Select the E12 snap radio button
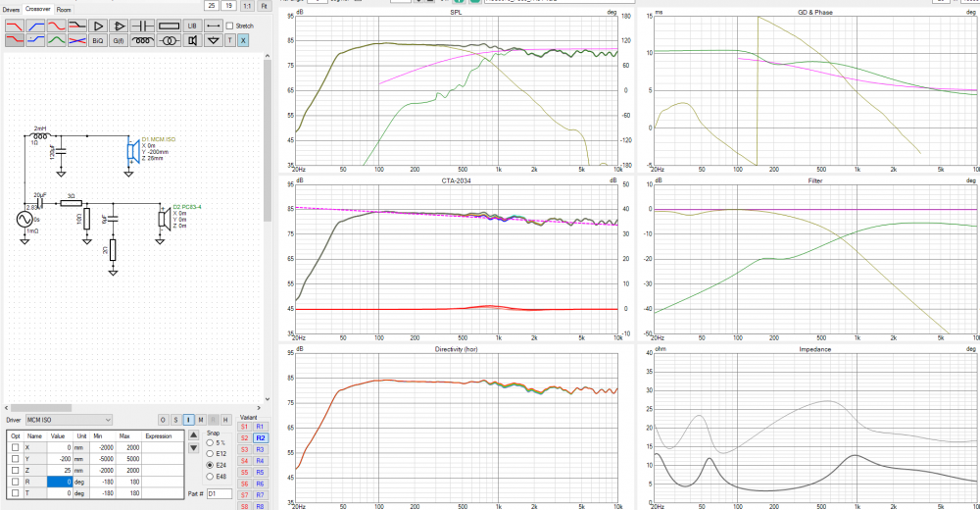This screenshot has height=510, width=980. tap(208, 454)
